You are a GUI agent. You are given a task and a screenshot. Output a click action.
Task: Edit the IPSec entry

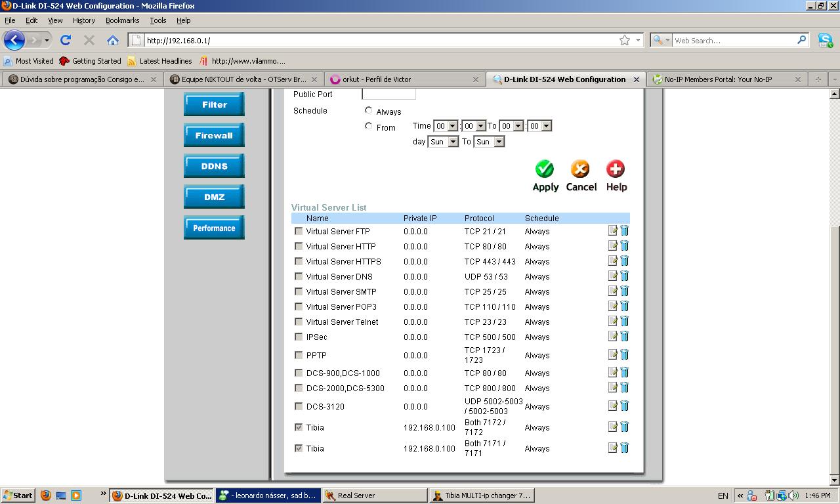point(612,336)
